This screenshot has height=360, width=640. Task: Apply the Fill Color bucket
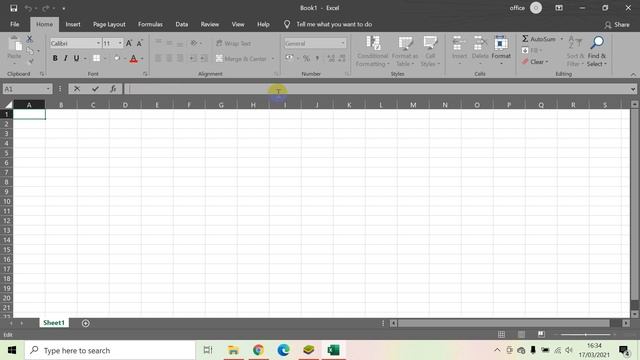(117, 58)
